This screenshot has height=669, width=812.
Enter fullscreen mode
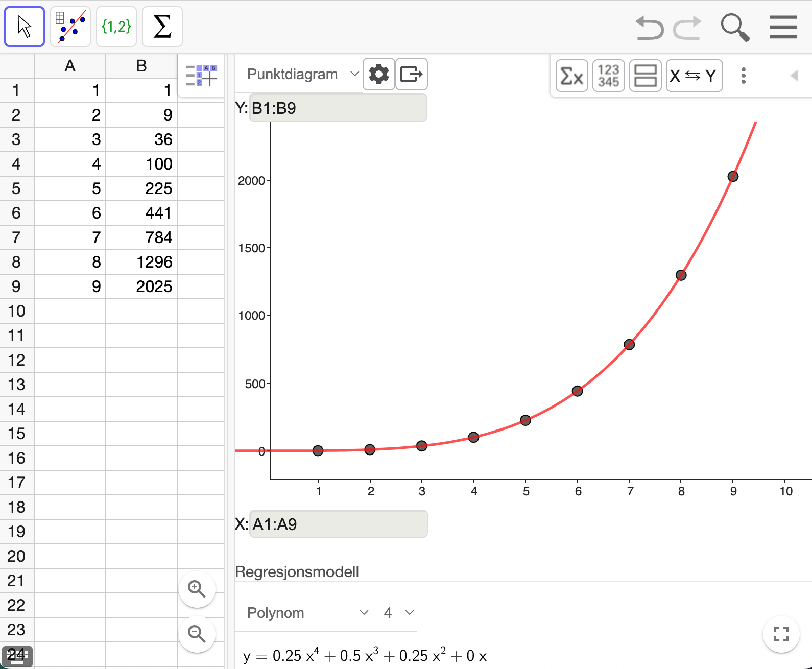781,634
